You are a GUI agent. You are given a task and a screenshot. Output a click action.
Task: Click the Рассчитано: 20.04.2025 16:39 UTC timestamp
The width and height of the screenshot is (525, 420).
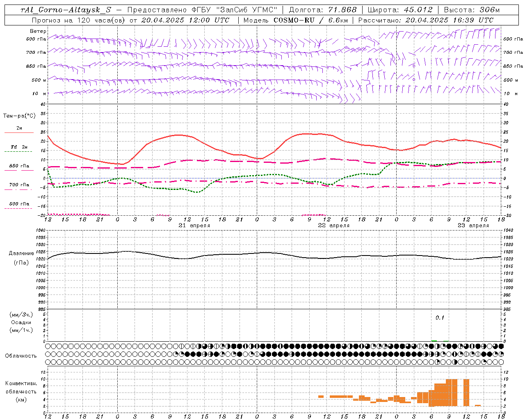425,20
